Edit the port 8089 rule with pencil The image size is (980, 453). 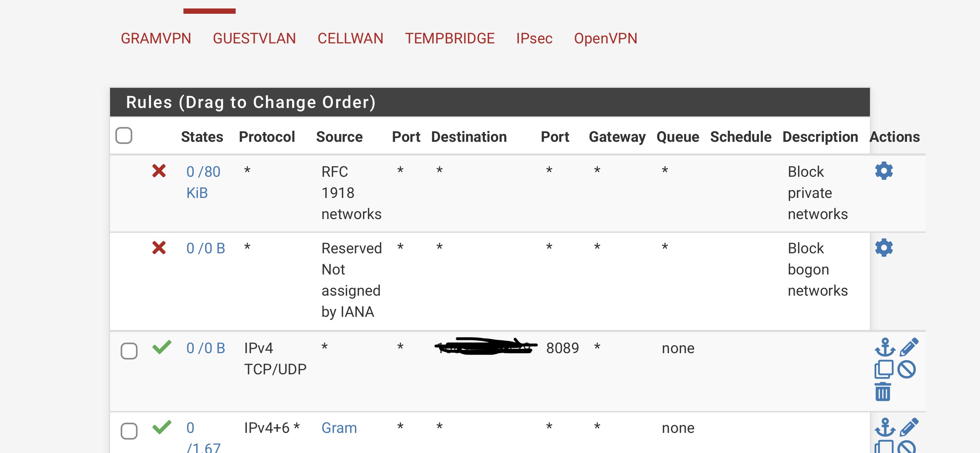909,347
